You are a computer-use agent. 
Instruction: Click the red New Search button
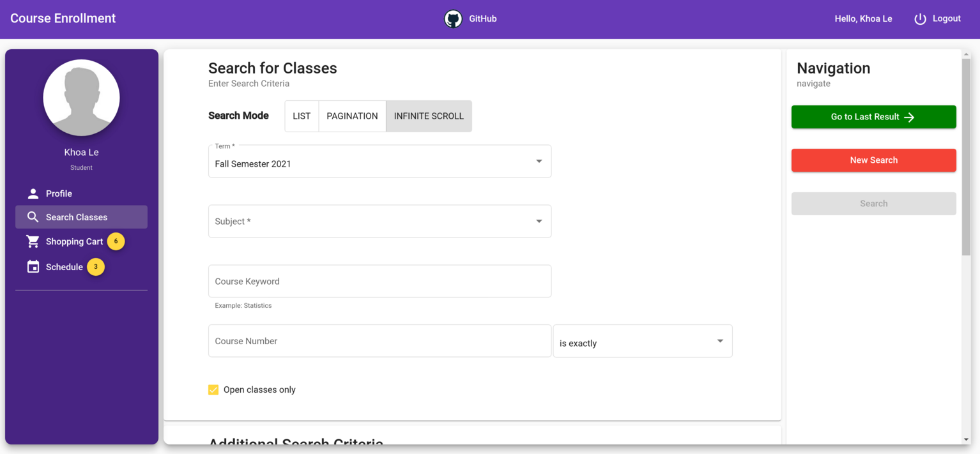pyautogui.click(x=873, y=160)
